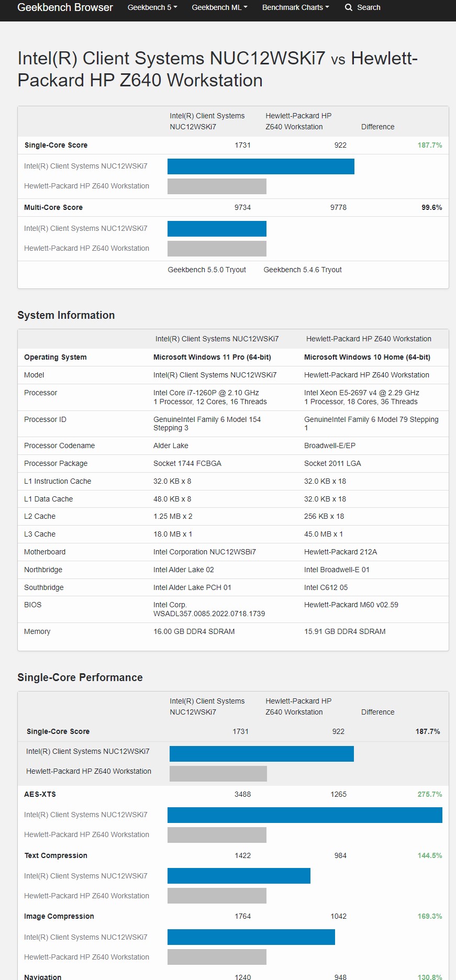Select the Geekbench 5.4.6 Tryout label
Viewport: 456px width, 980px height.
tap(303, 270)
